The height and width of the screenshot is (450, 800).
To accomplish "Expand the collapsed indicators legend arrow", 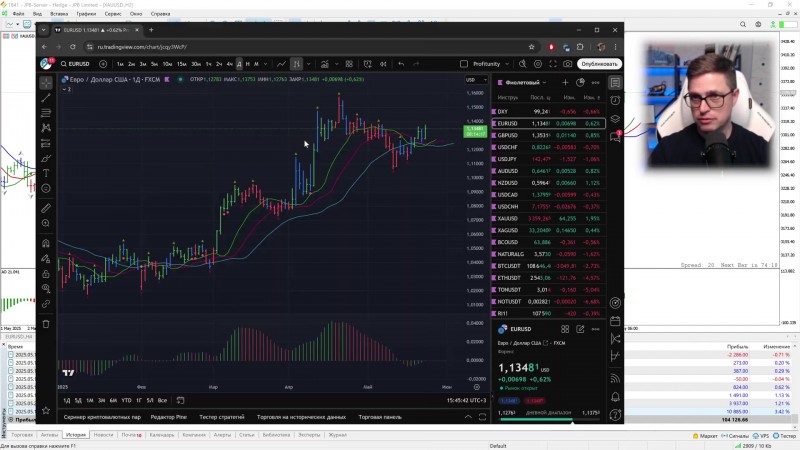I will (x=66, y=89).
